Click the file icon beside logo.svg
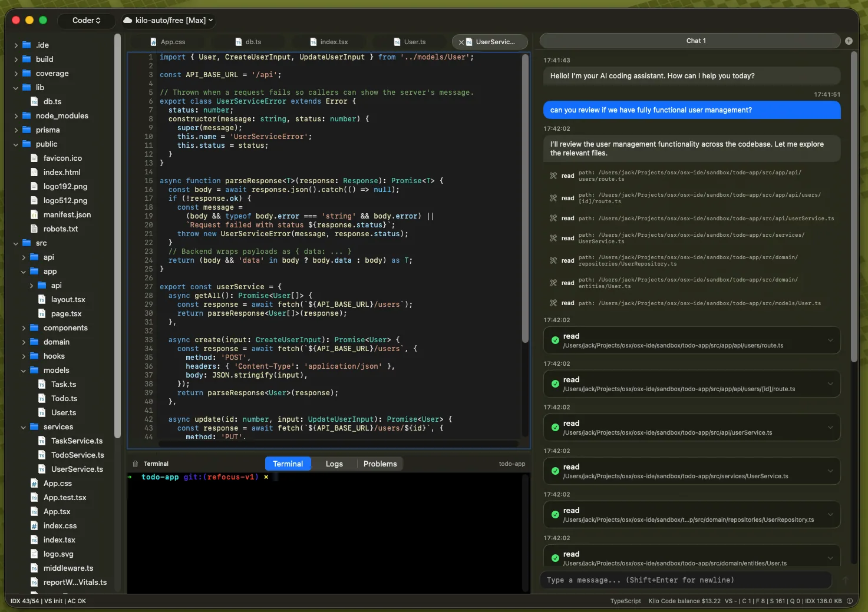 tap(34, 554)
